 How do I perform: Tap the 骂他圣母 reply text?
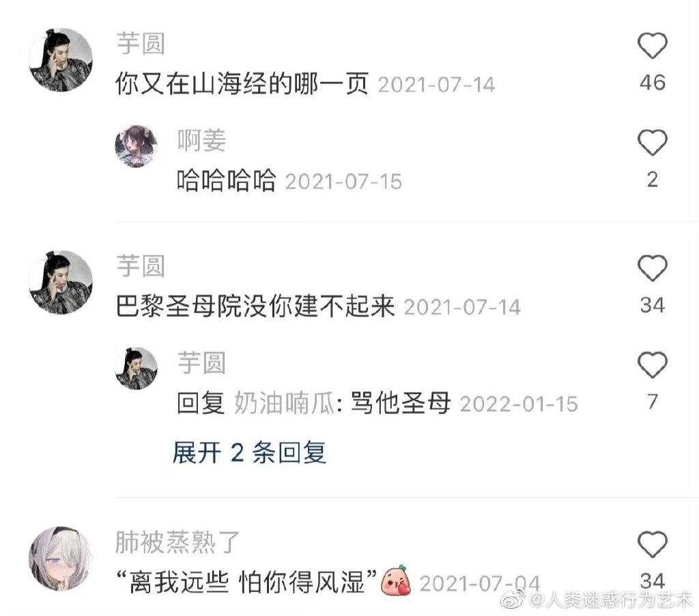[x=400, y=403]
